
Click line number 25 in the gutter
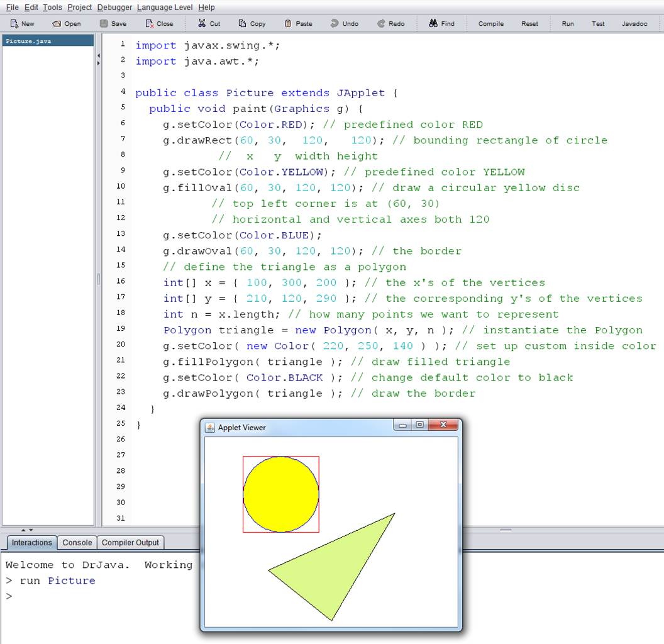(121, 423)
